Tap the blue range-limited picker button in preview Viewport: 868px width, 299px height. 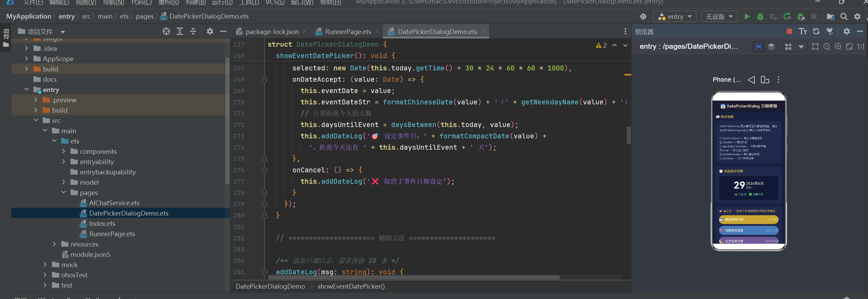point(749,230)
